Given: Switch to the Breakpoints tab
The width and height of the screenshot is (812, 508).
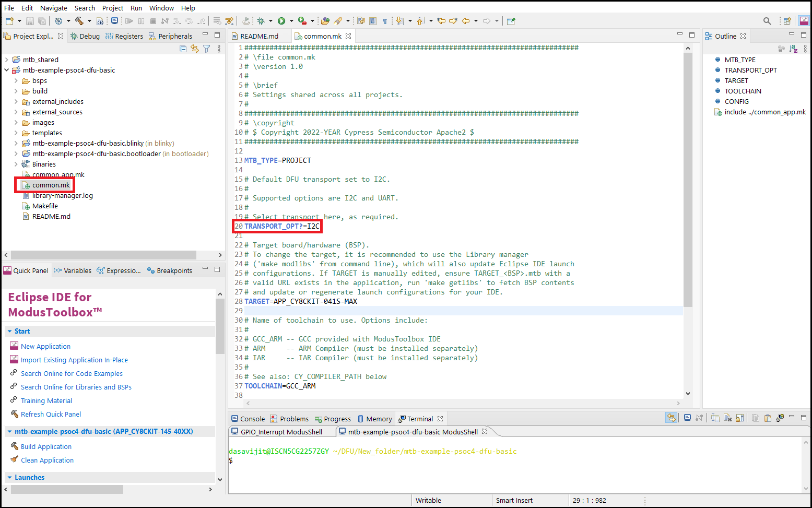Looking at the screenshot, I should click(x=170, y=270).
